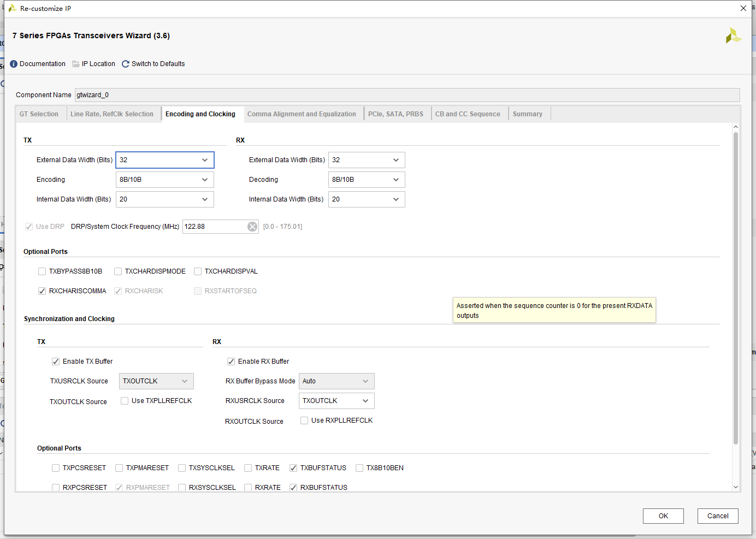This screenshot has width=756, height=539.
Task: Open the Documentation info icon
Action: click(x=14, y=64)
